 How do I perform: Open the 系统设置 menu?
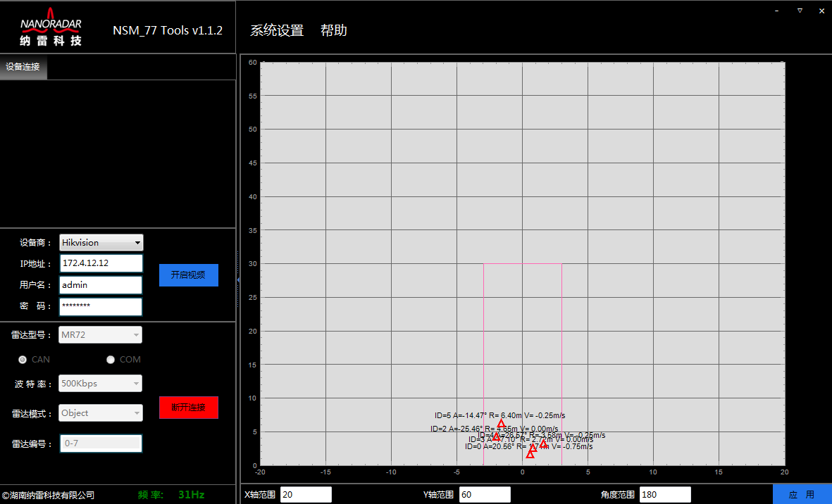point(276,31)
